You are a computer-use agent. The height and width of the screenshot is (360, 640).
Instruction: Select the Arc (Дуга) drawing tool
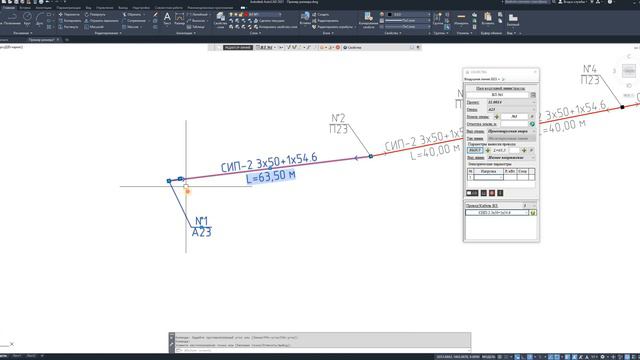(40, 19)
